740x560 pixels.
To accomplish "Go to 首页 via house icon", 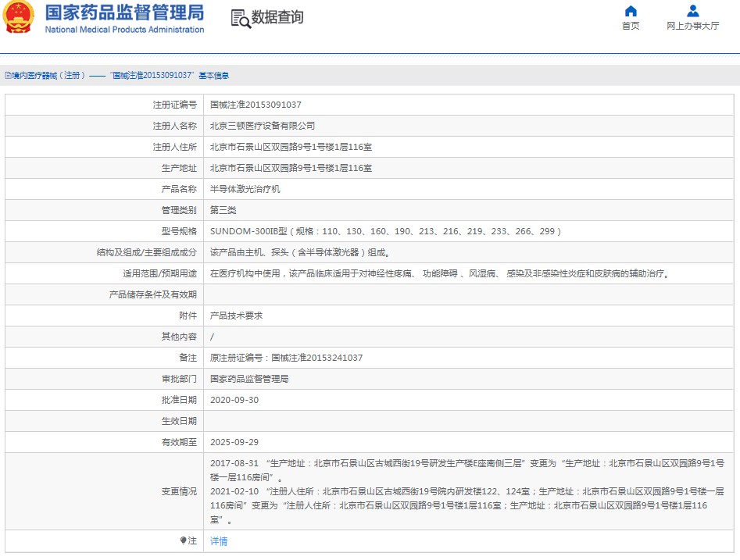I will (631, 11).
